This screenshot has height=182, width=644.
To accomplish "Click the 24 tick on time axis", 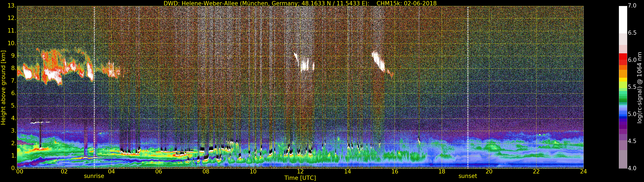I will tap(583, 172).
